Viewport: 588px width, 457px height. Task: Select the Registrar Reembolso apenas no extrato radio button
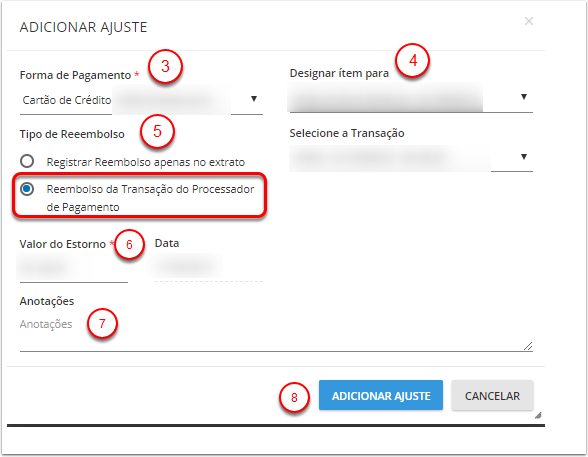[x=27, y=161]
